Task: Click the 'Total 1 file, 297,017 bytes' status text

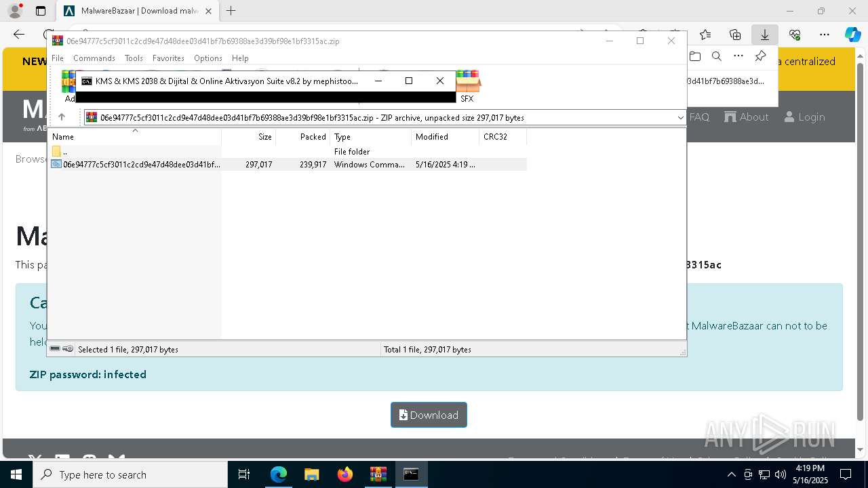Action: tap(427, 350)
